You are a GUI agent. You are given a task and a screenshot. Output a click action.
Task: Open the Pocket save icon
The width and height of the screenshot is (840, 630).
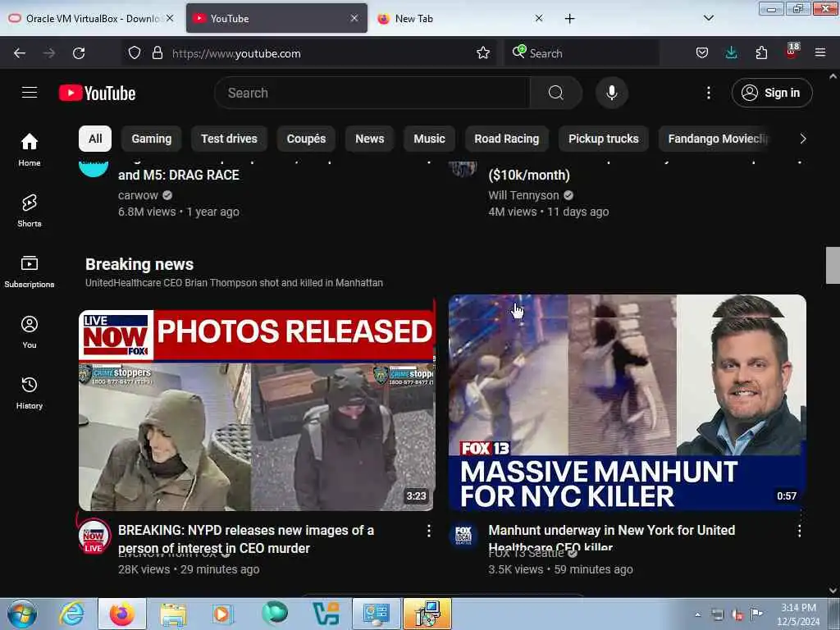pyautogui.click(x=702, y=53)
